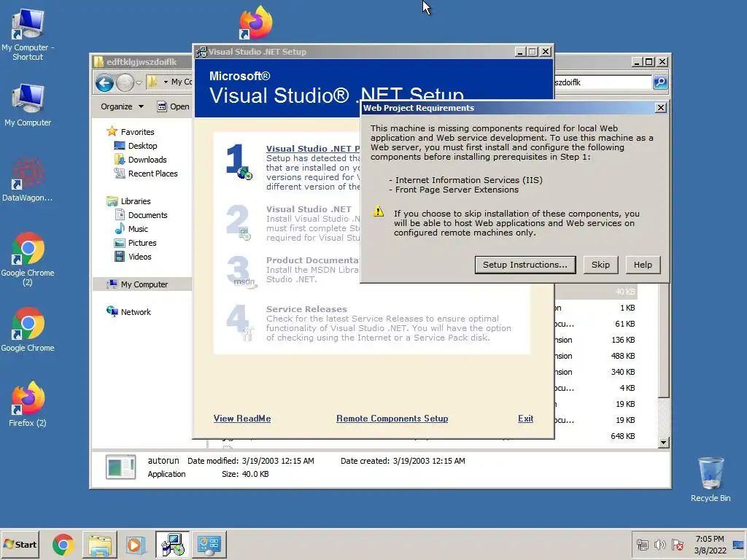Open the recent pages dropdown arrow

pos(139,83)
